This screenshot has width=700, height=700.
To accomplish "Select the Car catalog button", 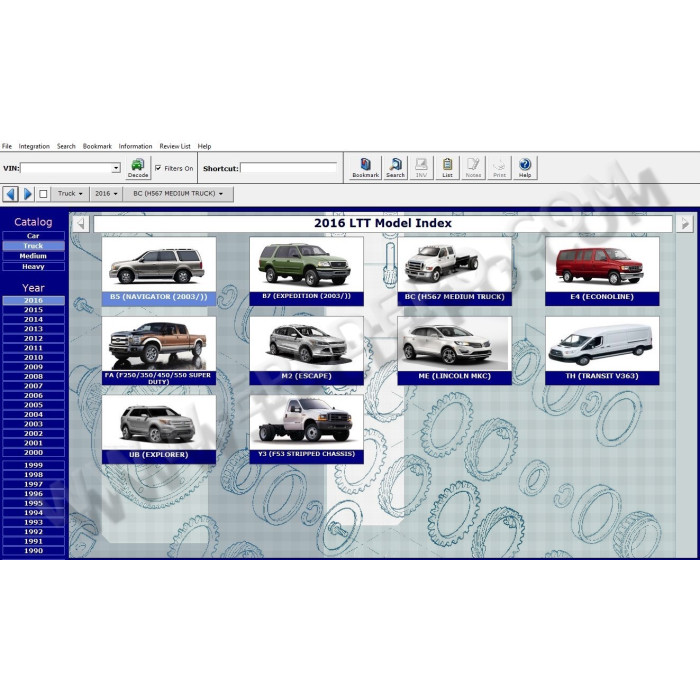I will (x=33, y=236).
